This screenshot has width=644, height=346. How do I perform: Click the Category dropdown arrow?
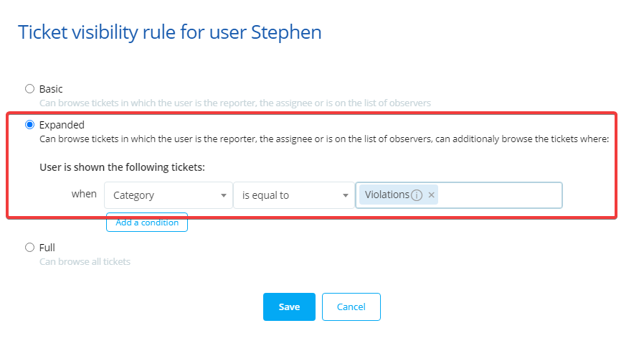(223, 195)
